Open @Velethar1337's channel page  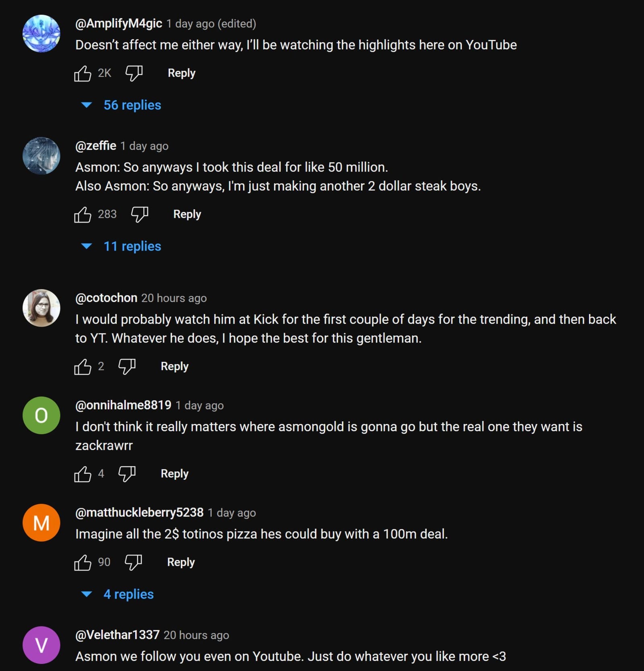[x=117, y=635]
